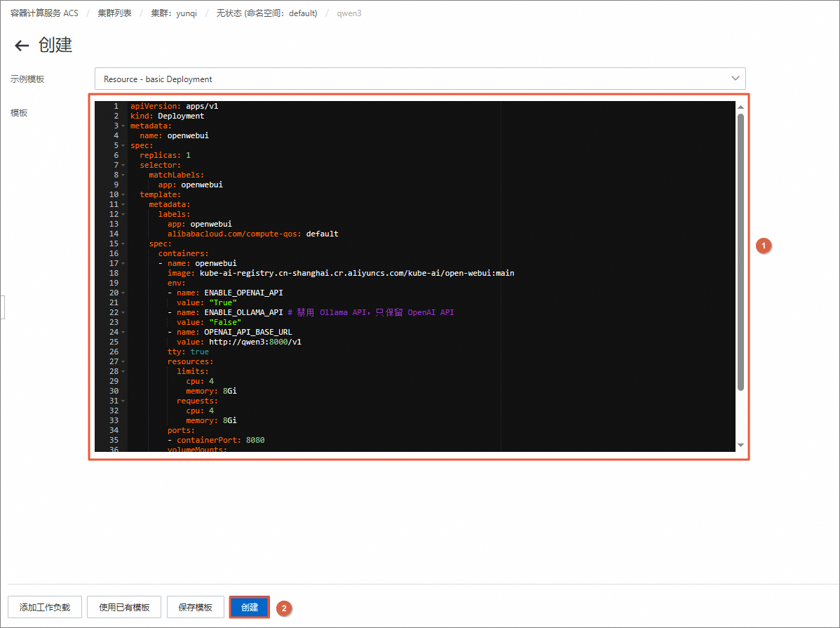840x628 pixels.
Task: Go to 集群列表 breadcrumb
Action: (115, 13)
